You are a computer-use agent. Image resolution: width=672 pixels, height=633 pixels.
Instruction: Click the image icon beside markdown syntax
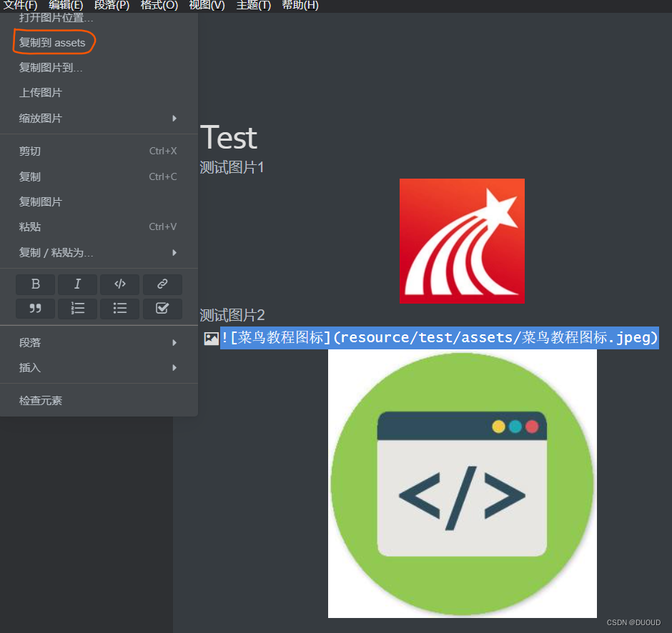click(212, 339)
